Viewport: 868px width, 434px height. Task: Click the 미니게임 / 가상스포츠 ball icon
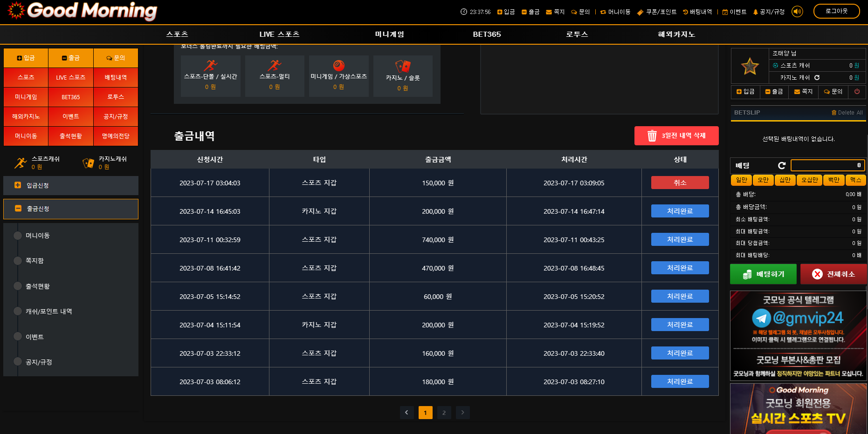(339, 66)
